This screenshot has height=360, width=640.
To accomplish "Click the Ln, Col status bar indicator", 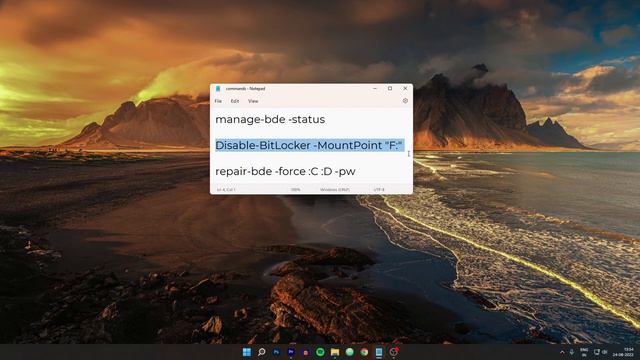I will (226, 190).
